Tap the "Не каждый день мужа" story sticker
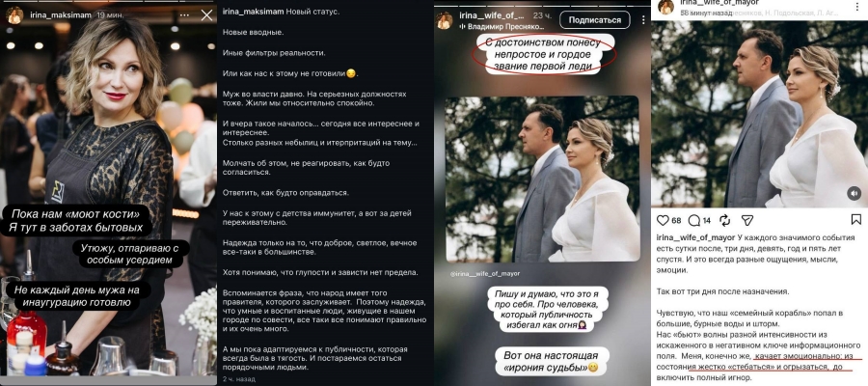 [76, 296]
